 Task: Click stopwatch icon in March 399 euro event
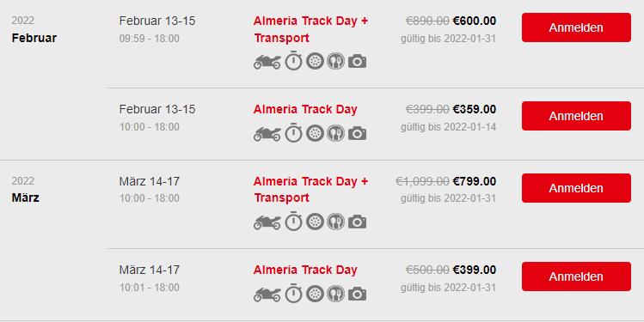(294, 294)
